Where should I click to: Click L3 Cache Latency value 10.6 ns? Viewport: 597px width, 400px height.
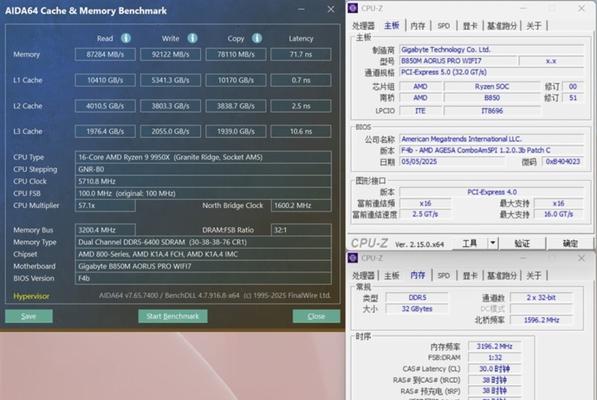click(301, 131)
